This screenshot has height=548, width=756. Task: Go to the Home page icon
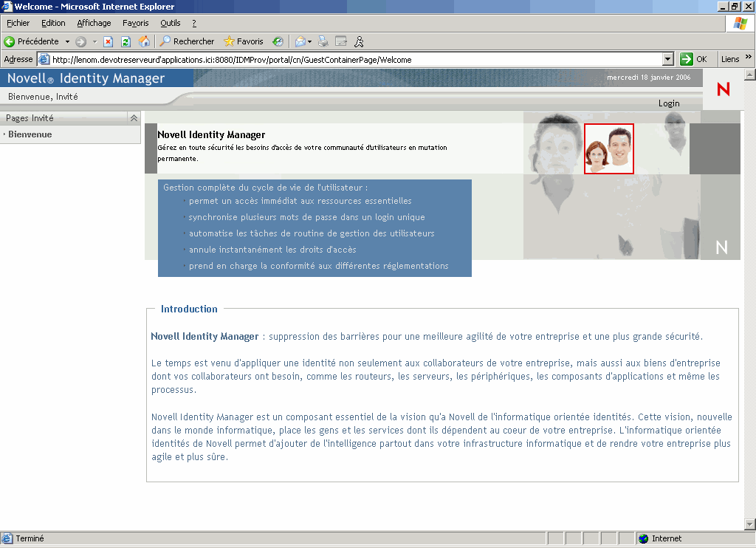[144, 41]
